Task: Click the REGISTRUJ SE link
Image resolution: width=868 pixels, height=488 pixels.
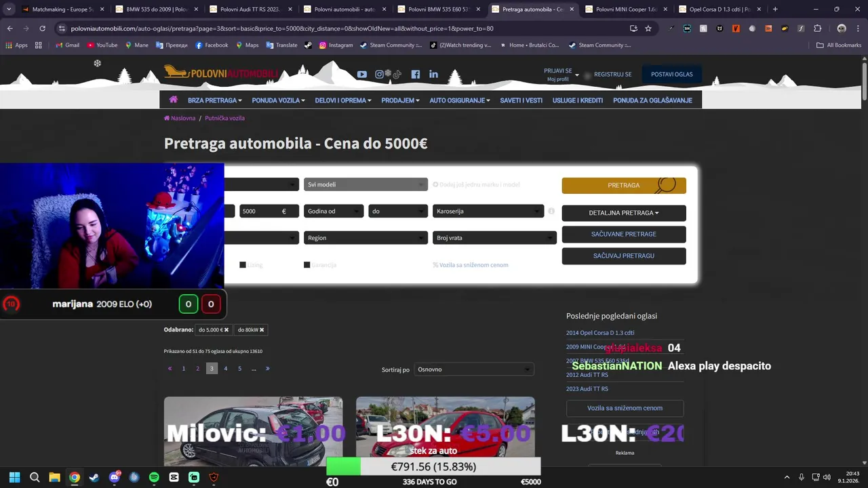Action: (612, 75)
